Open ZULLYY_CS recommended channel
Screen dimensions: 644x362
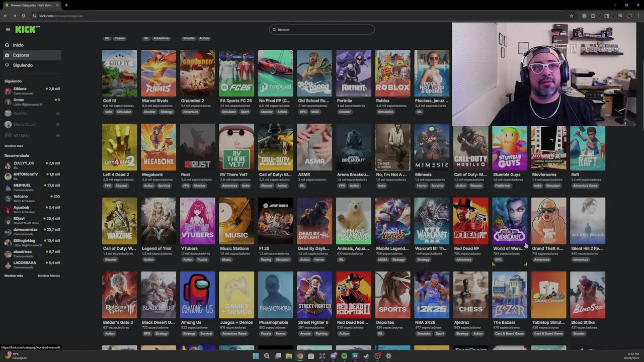31,165
